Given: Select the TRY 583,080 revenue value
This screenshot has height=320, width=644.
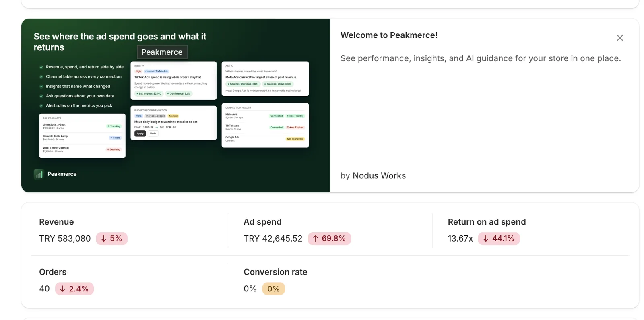Looking at the screenshot, I should point(65,239).
